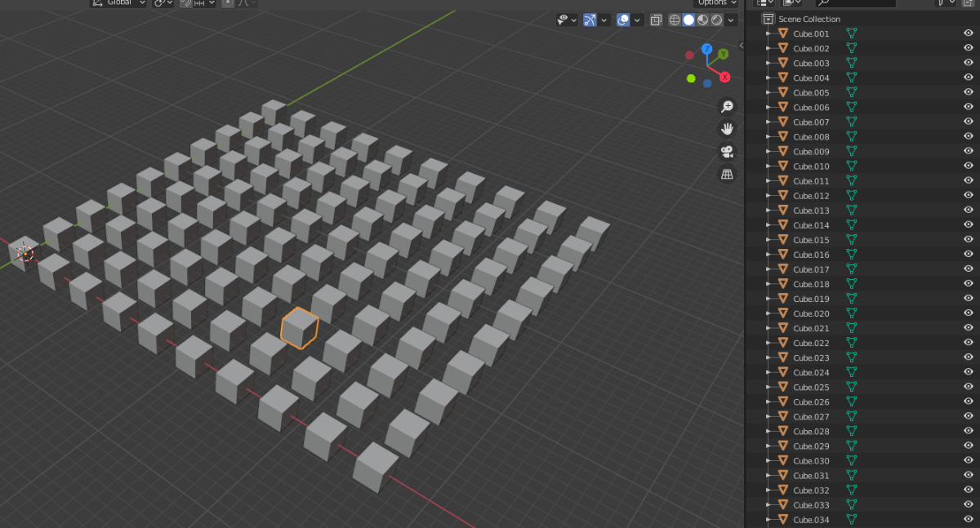The width and height of the screenshot is (980, 528).
Task: Hide Cube.018 with its eye icon
Action: [x=969, y=284]
